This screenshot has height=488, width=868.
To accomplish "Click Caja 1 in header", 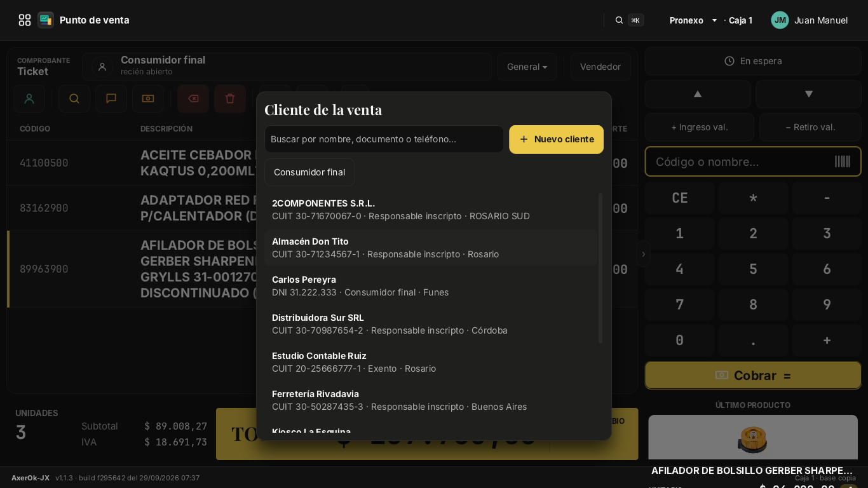I will click(740, 20).
